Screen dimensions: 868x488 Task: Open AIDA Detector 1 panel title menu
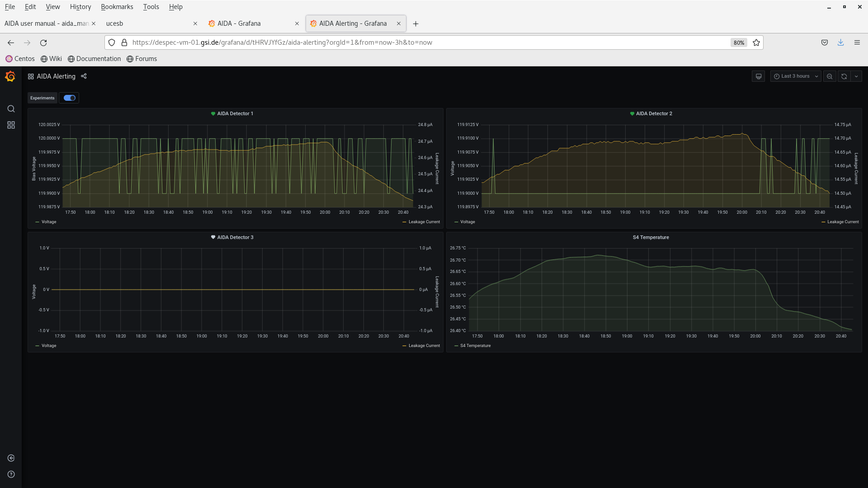click(235, 113)
